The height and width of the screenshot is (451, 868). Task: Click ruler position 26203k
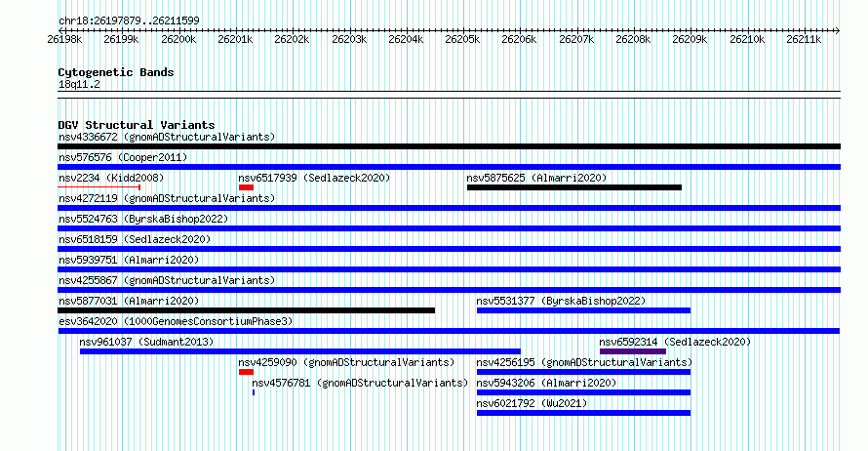[349, 39]
